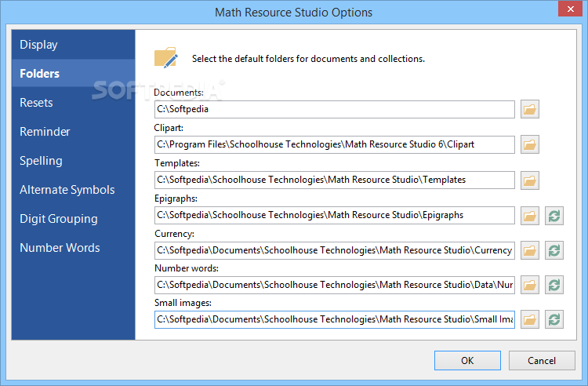Viewport: 588px width, 386px height.
Task: Edit the Small images path field
Action: [335, 319]
